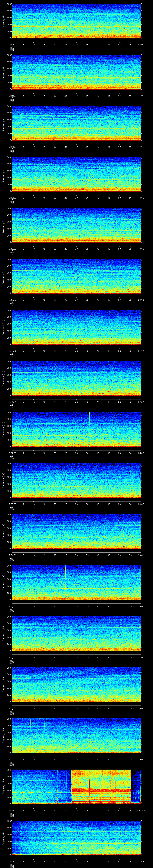Select the 12:47:00 spectrogram with the 650 Hz tone
Viewport: 153px width, 868px height.
(x=76, y=174)
